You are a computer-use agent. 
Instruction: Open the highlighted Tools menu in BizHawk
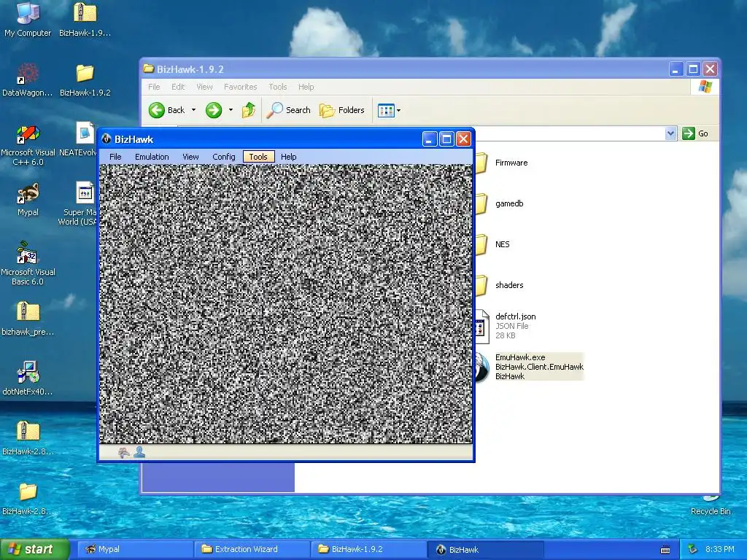point(258,157)
